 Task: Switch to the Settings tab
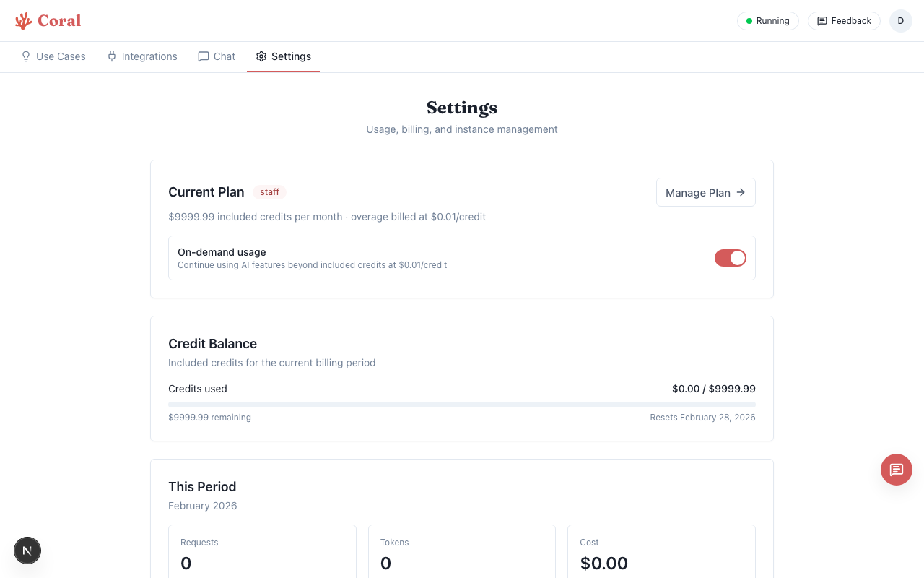pyautogui.click(x=291, y=56)
